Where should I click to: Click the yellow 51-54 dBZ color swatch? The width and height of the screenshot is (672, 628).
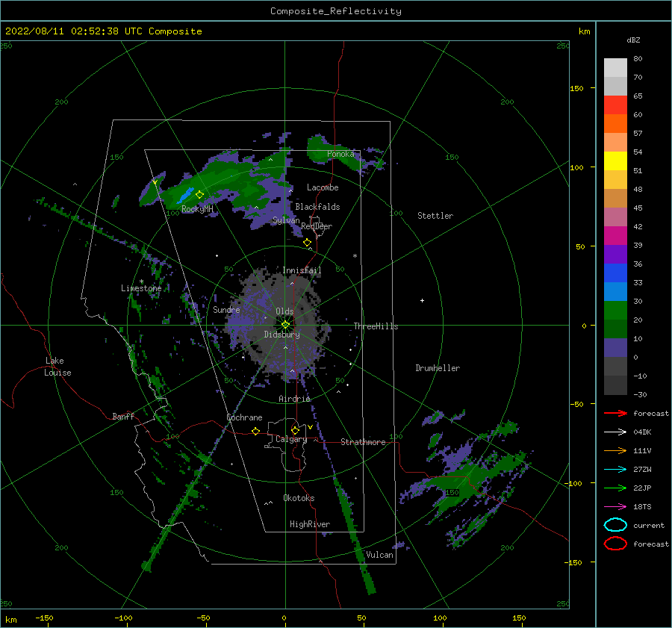coord(615,161)
